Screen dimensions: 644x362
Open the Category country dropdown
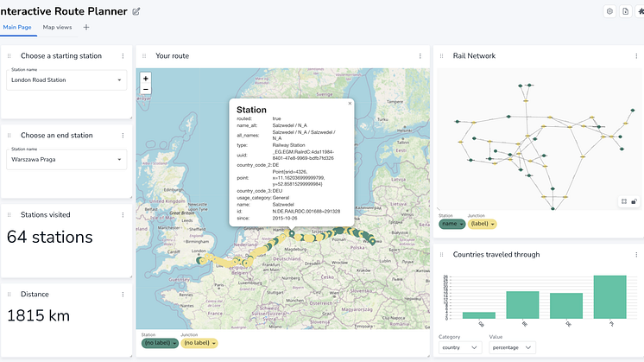[x=459, y=347]
